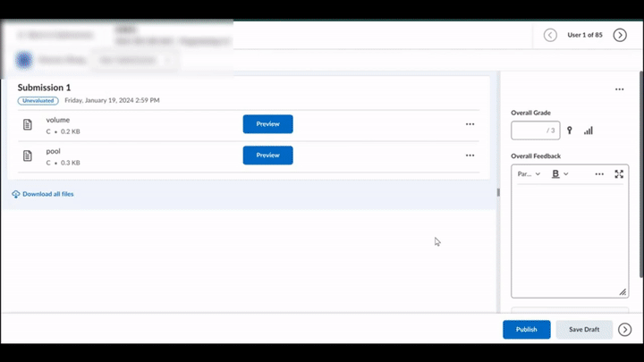This screenshot has width=644, height=362.
Task: Open the pool file document icon
Action: (x=28, y=156)
